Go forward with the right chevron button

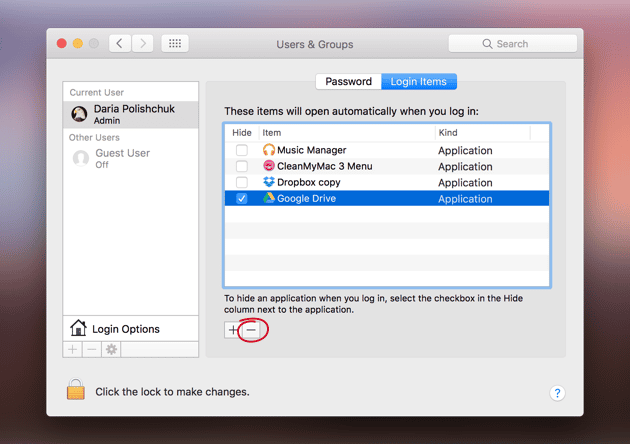(142, 43)
